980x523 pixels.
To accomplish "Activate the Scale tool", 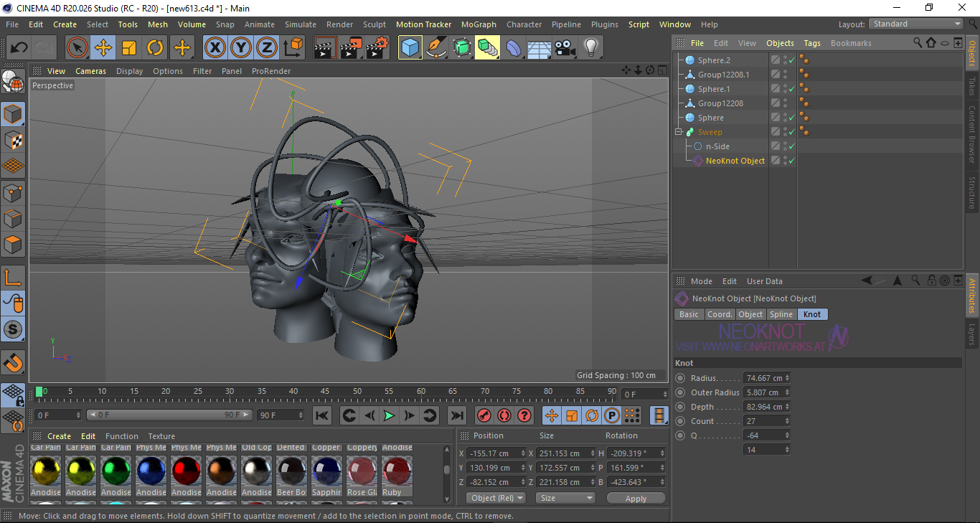I will (x=129, y=48).
